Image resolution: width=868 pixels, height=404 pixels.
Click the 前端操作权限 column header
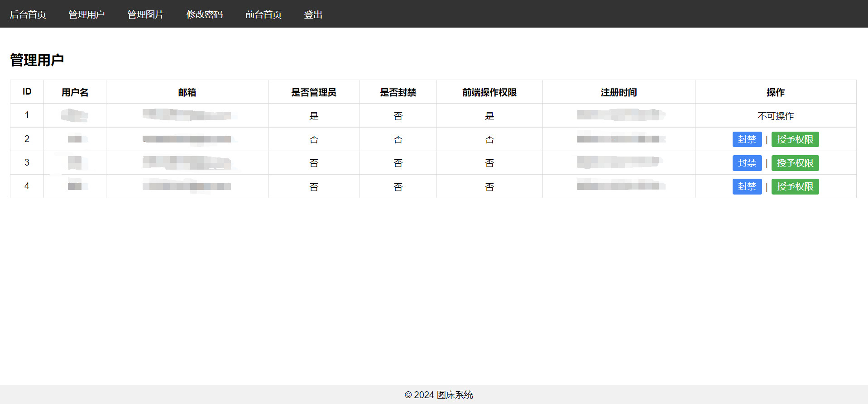489,92
